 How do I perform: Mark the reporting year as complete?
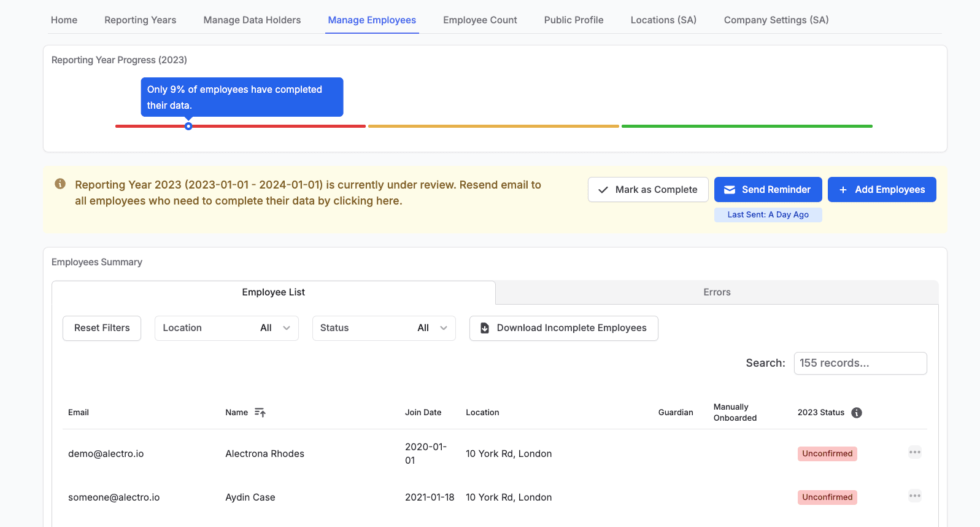(x=647, y=190)
